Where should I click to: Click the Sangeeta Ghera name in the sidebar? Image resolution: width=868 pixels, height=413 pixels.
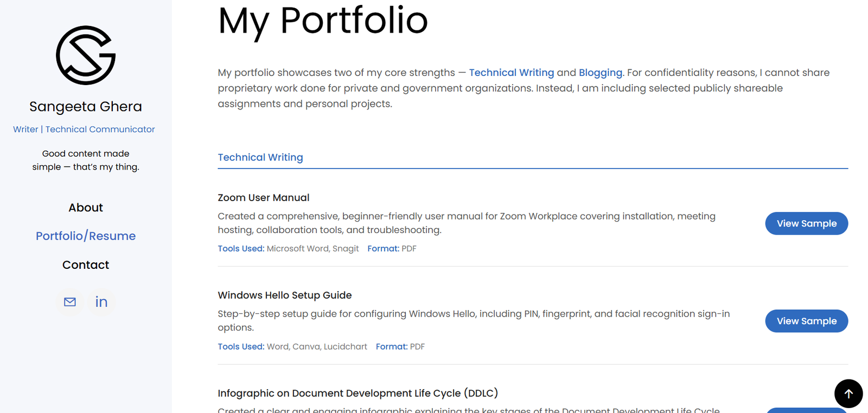coord(86,107)
